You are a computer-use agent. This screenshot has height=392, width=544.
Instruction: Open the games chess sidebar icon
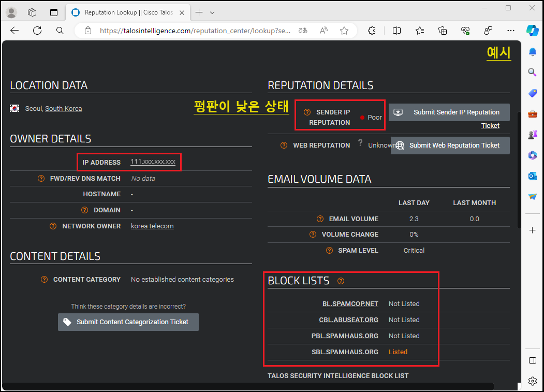pos(533,134)
